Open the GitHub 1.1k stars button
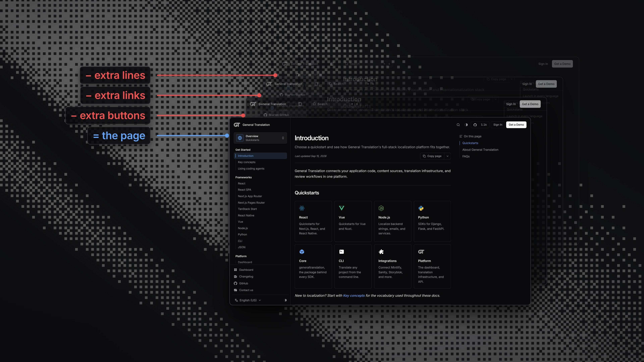The height and width of the screenshot is (362, 644). point(480,125)
